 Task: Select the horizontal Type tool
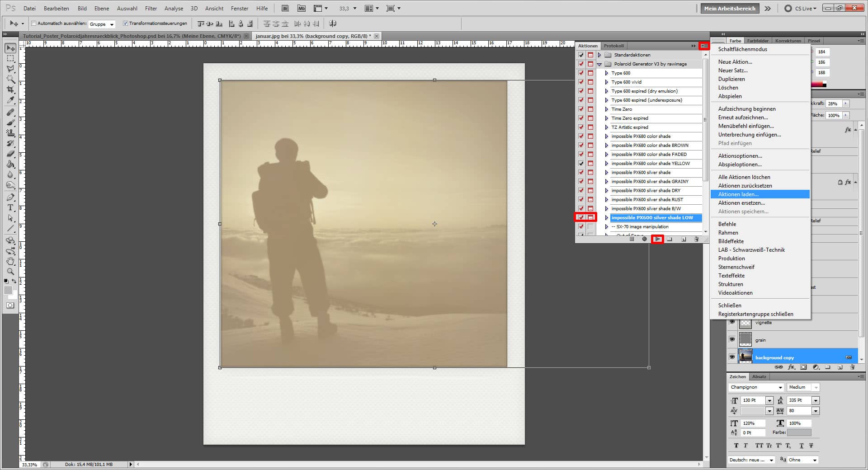point(10,207)
